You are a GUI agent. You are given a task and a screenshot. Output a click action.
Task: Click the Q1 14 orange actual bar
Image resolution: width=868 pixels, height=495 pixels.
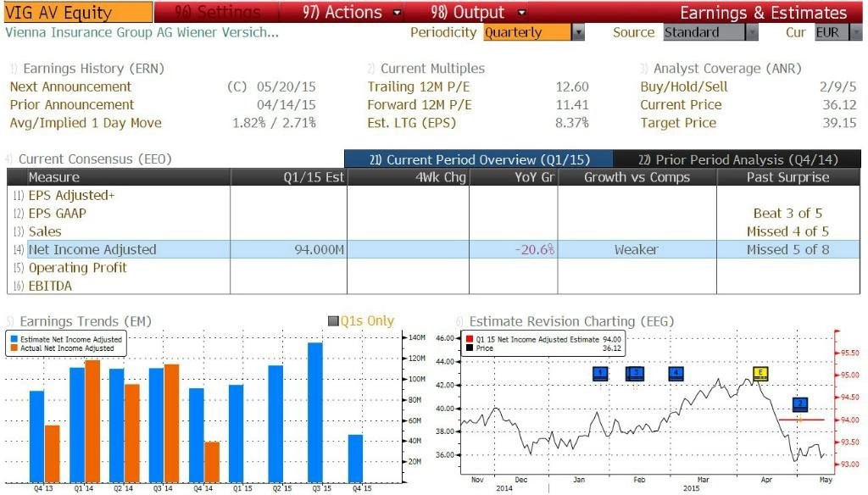pyautogui.click(x=92, y=420)
